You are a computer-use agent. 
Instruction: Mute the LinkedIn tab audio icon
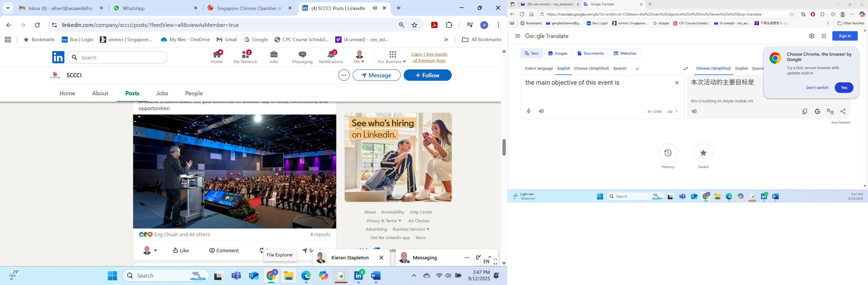[375, 8]
